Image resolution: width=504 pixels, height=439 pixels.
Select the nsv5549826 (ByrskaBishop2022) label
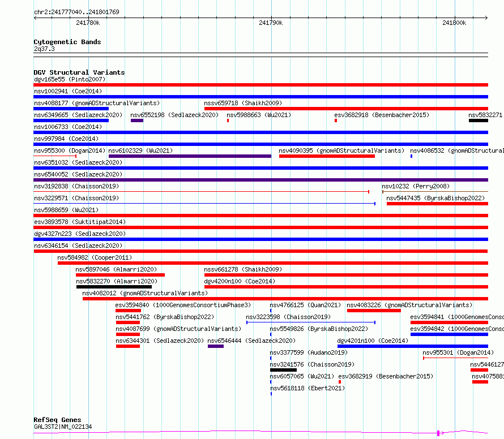click(319, 329)
